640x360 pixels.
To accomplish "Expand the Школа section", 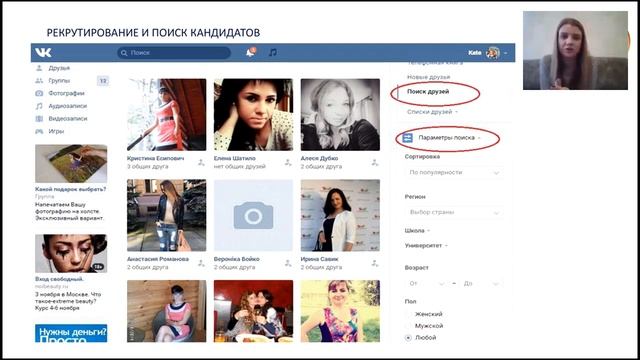I will pos(417,231).
